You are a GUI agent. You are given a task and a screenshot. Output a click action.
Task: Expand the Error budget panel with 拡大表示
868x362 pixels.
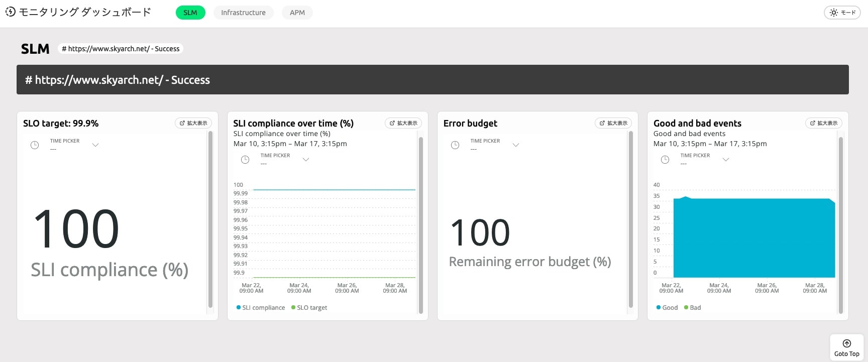click(613, 123)
